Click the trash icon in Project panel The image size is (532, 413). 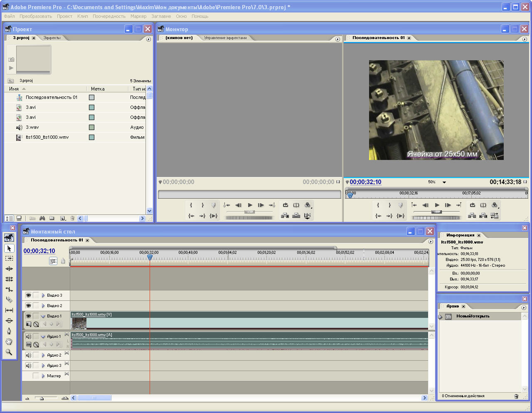coord(72,218)
